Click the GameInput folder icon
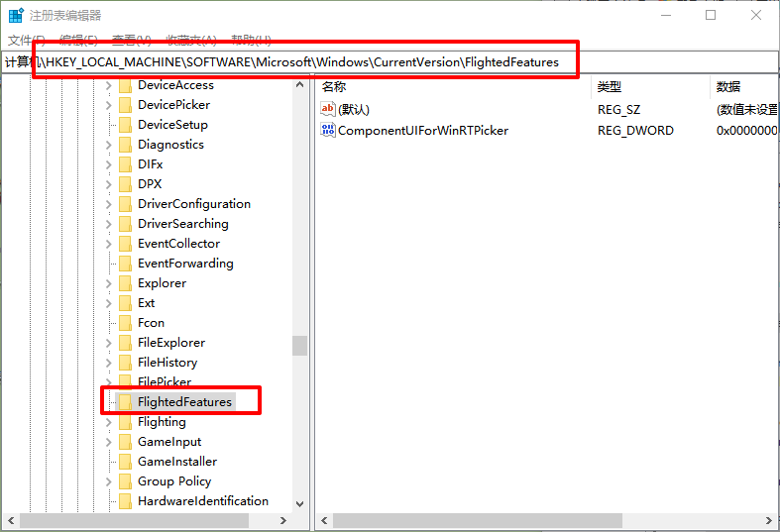 click(125, 442)
